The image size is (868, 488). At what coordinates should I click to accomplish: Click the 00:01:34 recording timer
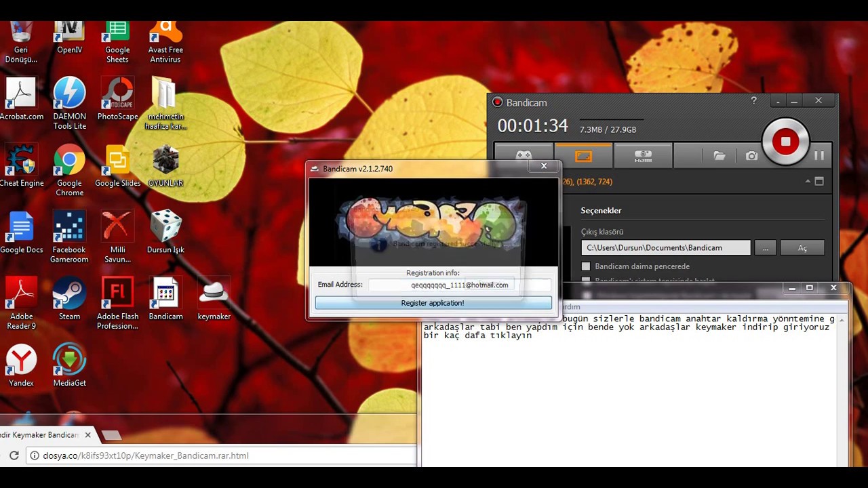click(532, 126)
